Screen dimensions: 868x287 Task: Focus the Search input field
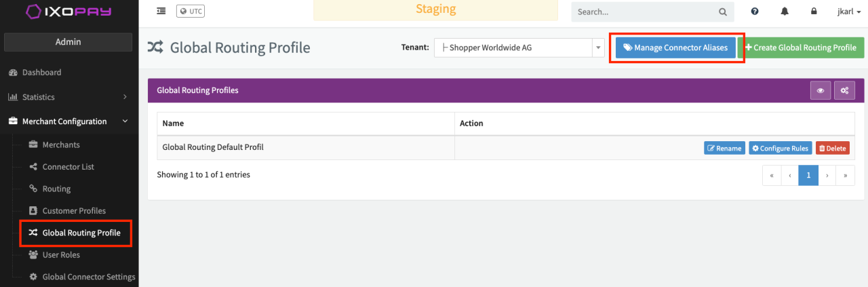[644, 12]
